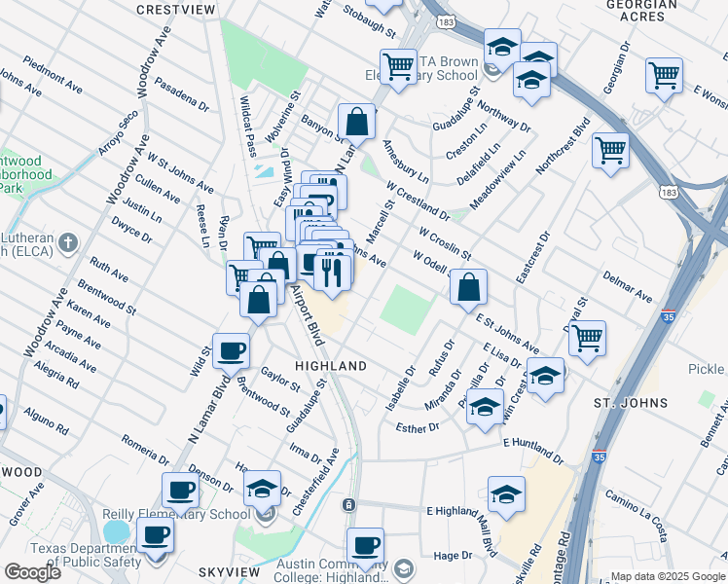
Task: Click shopping bag marker near Banyon St
Action: [x=357, y=123]
